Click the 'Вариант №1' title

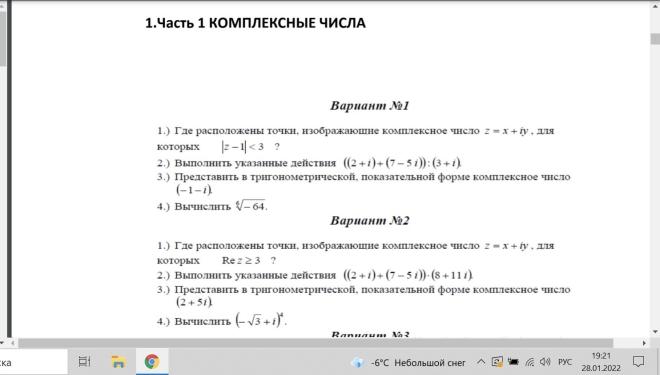tap(370, 105)
